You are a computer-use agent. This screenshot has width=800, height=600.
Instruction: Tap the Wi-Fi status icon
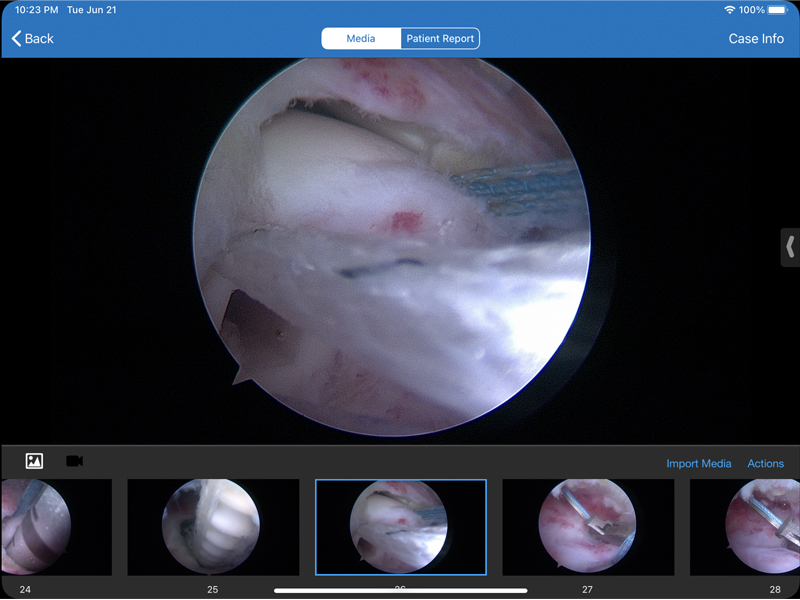(x=730, y=10)
